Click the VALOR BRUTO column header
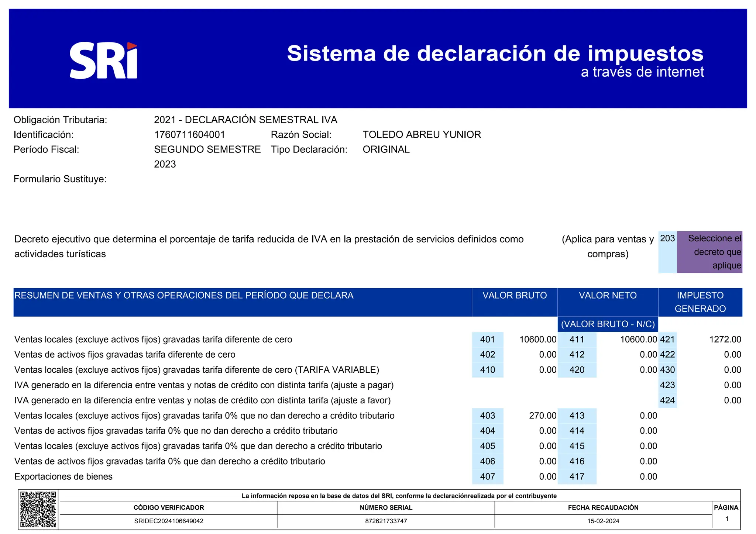Viewport: 756px width, 534px height. point(515,296)
